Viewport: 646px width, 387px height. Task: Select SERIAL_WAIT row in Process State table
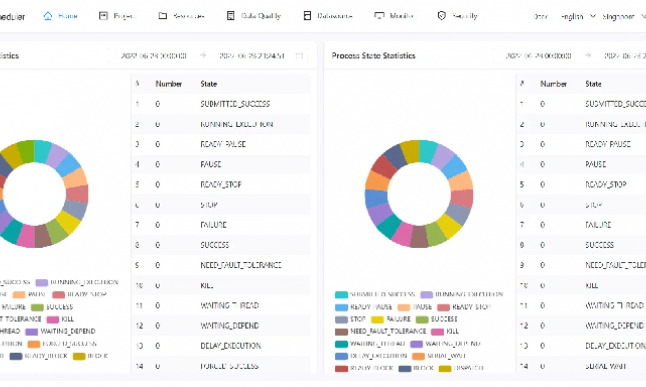581,365
